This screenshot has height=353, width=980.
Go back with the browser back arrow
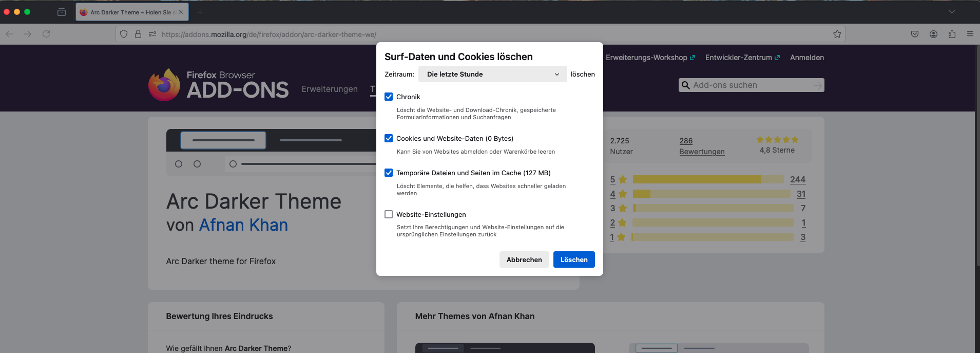click(x=9, y=34)
